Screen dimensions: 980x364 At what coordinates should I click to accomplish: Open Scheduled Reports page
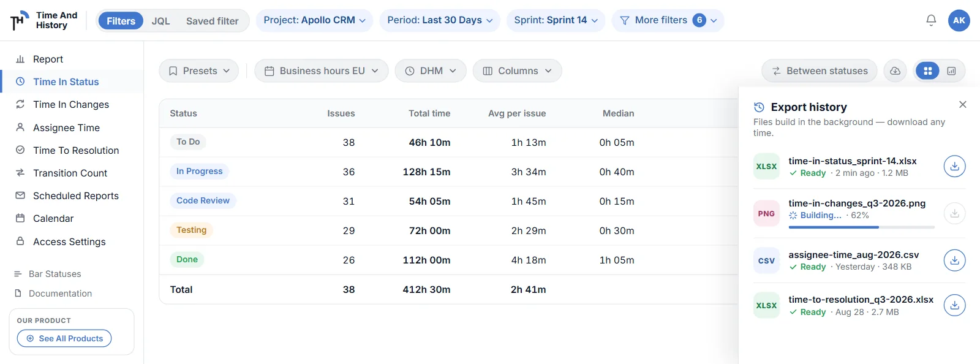tap(72, 195)
